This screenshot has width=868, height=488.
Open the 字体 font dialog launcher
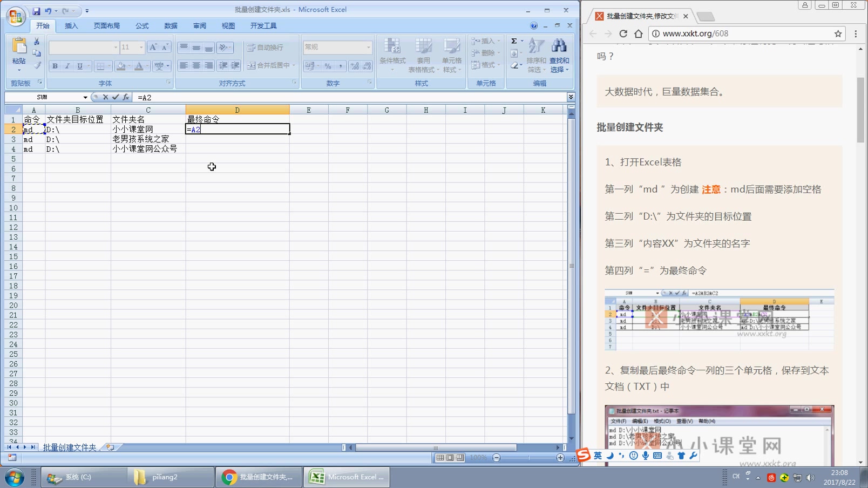tap(168, 83)
